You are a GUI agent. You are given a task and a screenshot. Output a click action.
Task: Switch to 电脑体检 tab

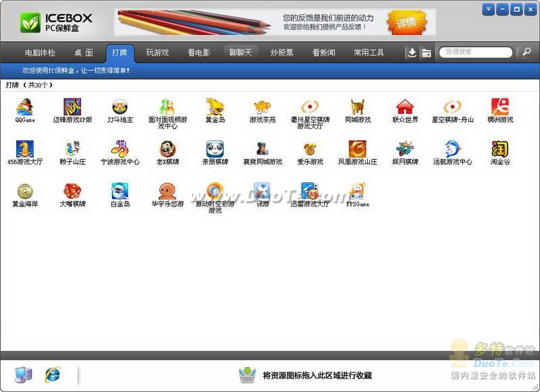(40, 53)
